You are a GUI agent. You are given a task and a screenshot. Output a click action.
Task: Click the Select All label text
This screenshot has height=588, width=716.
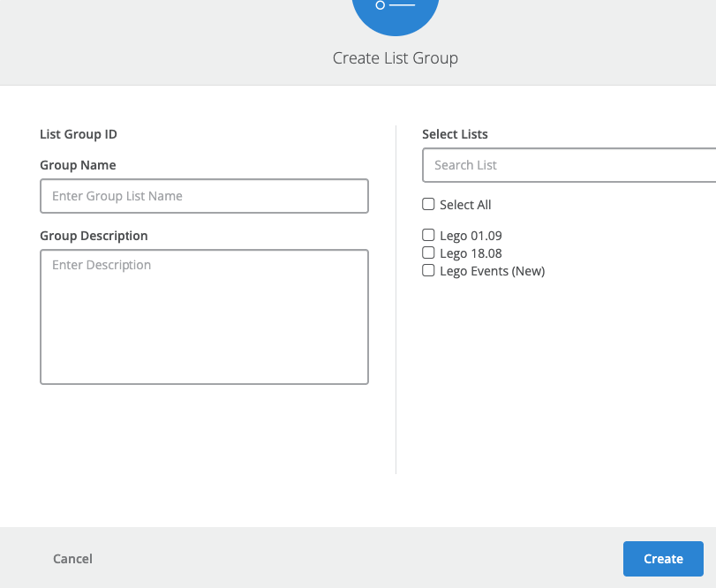click(465, 205)
